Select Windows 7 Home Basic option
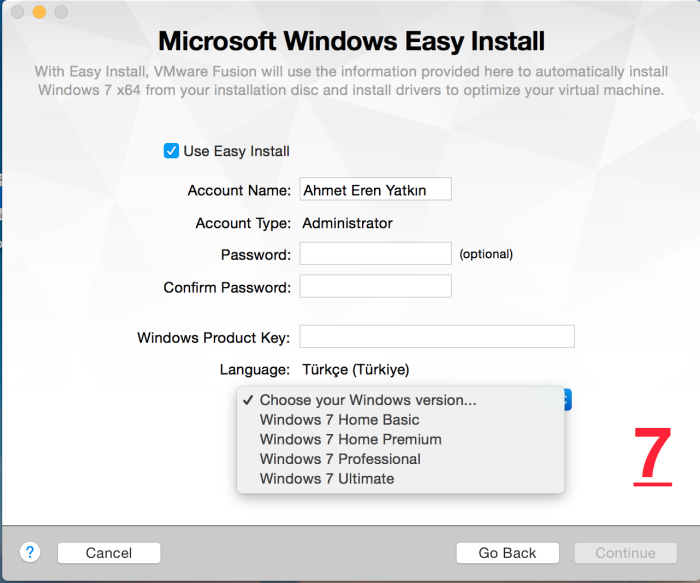This screenshot has width=700, height=583. coord(400,420)
